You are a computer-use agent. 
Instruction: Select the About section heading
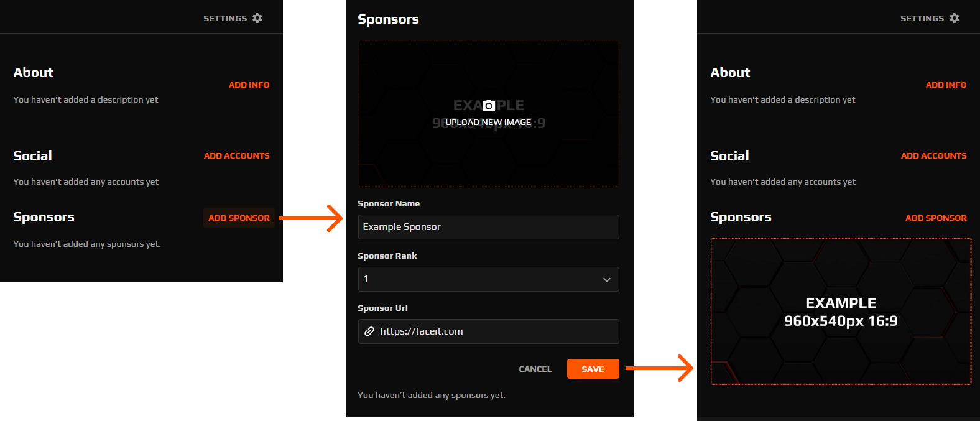coord(32,72)
